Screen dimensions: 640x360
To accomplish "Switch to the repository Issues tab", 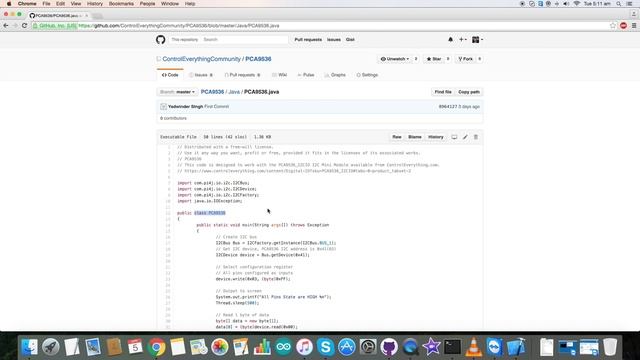I will pyautogui.click(x=201, y=75).
